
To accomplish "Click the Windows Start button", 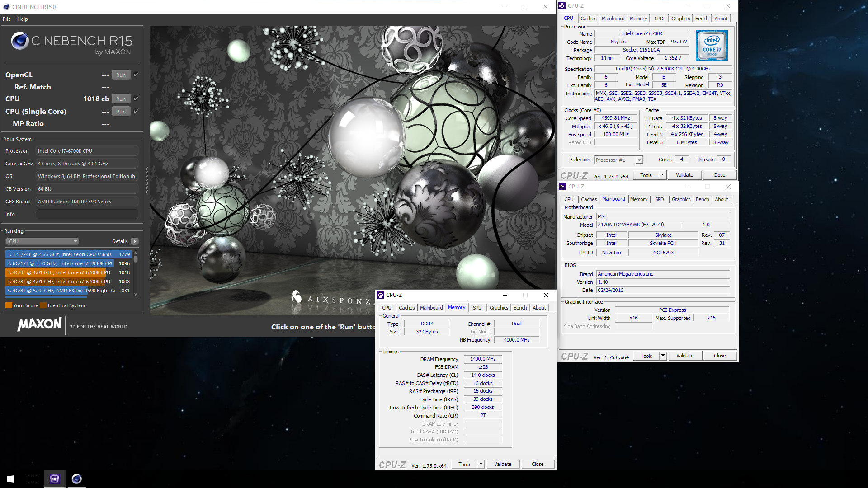I will click(x=11, y=479).
